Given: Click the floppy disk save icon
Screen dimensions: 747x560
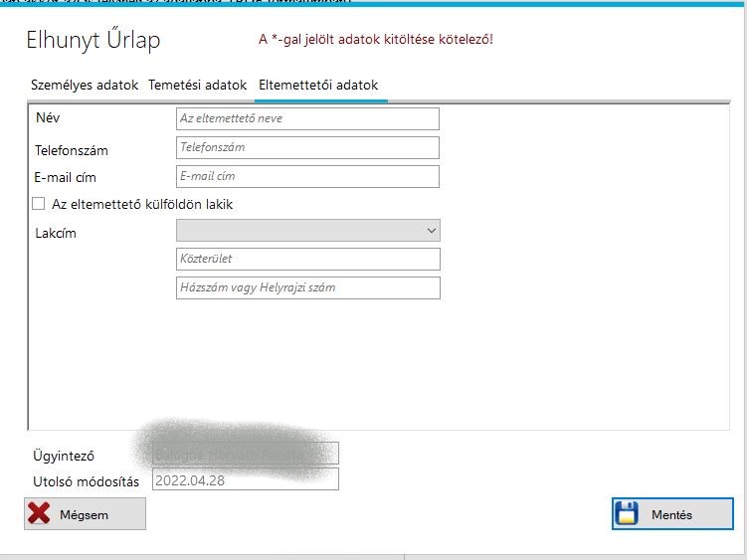Looking at the screenshot, I should tap(627, 514).
